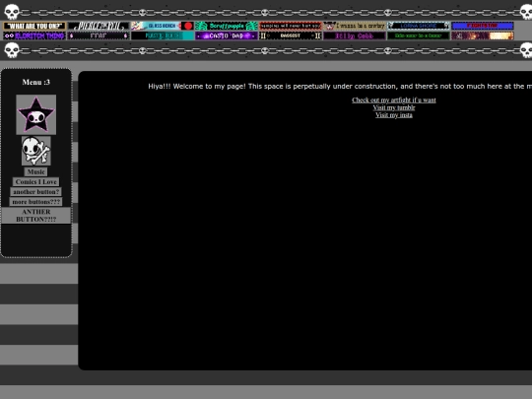Open the black Bassist banner badge

click(x=291, y=35)
